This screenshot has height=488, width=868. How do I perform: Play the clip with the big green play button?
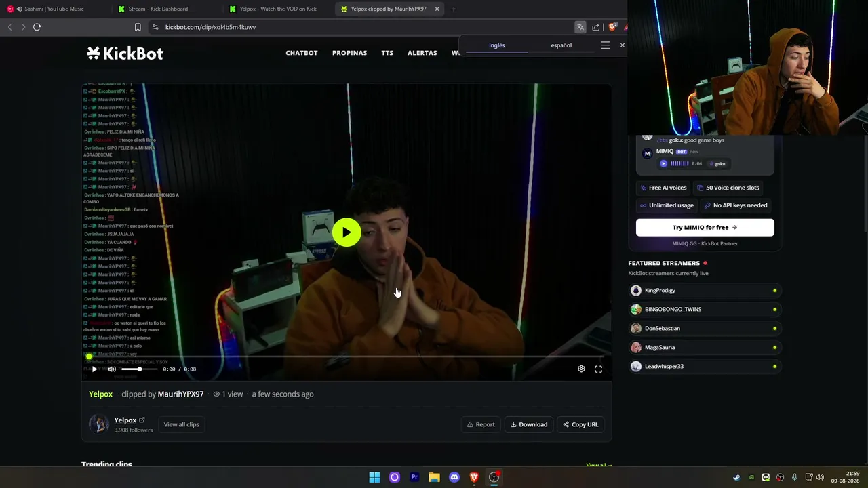pyautogui.click(x=347, y=232)
